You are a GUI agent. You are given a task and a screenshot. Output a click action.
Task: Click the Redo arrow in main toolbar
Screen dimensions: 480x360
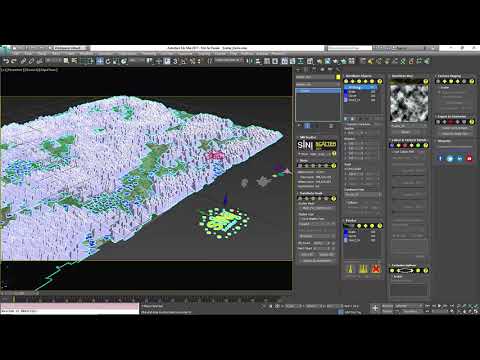(x=14, y=61)
